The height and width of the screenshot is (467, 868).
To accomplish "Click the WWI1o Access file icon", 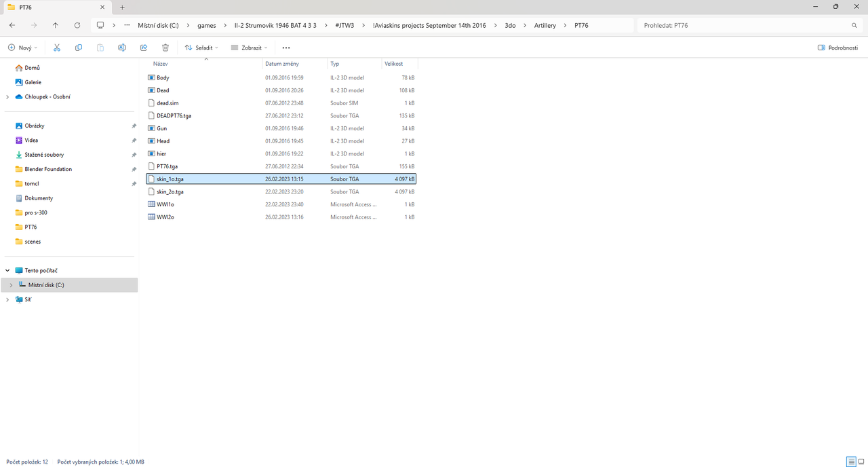I will [x=151, y=204].
